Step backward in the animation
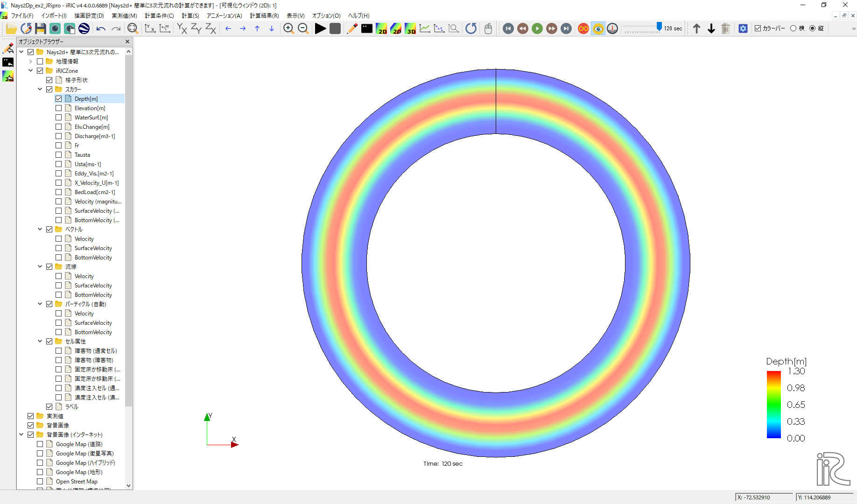 click(523, 28)
